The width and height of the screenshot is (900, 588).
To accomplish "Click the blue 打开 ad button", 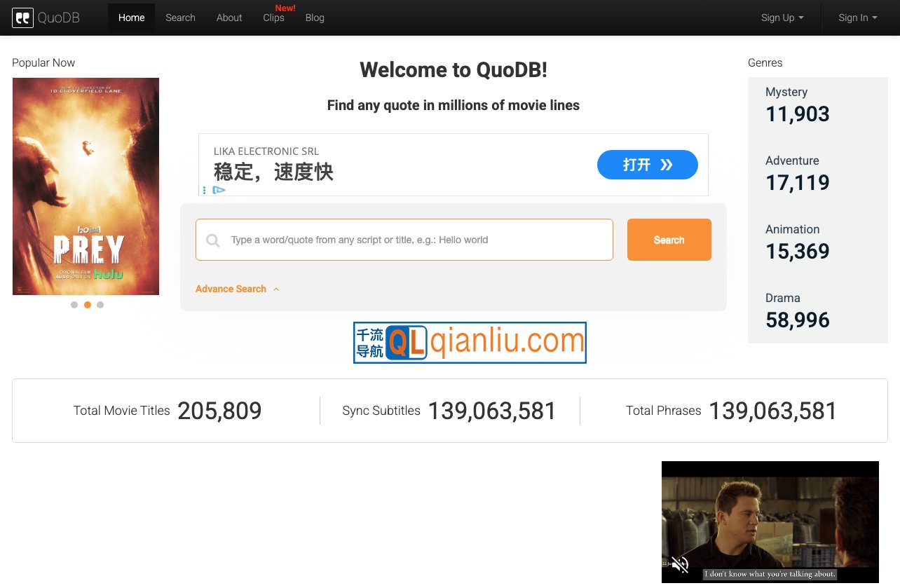I will 647,165.
